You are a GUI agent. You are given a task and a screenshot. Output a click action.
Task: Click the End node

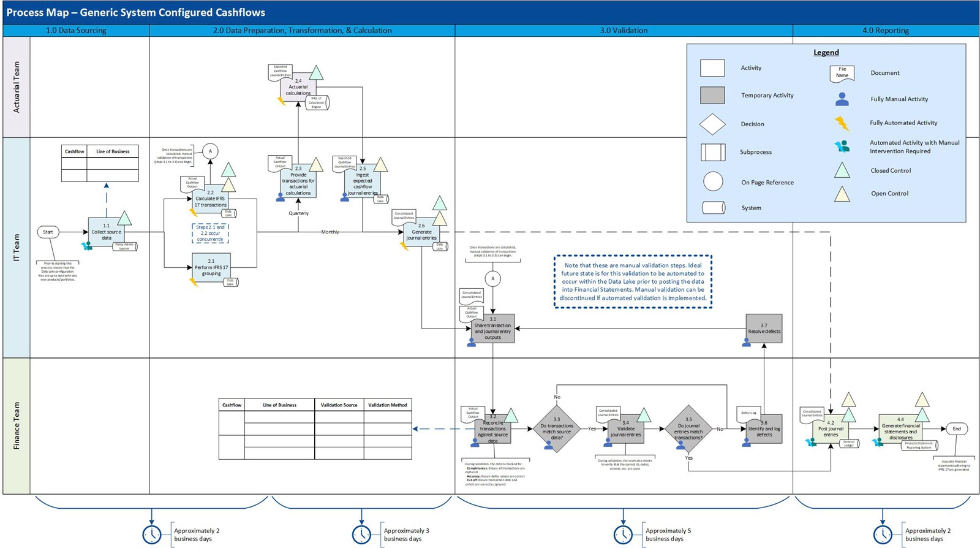coord(956,428)
